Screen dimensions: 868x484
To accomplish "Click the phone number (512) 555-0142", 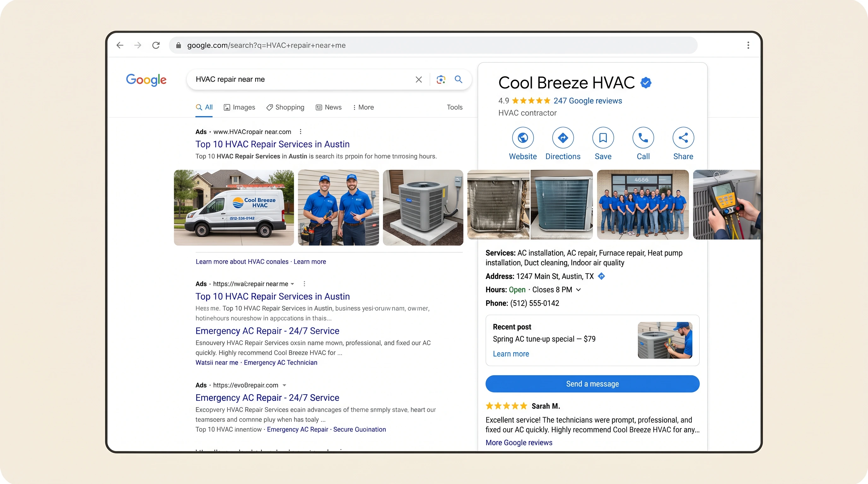I will click(x=534, y=303).
